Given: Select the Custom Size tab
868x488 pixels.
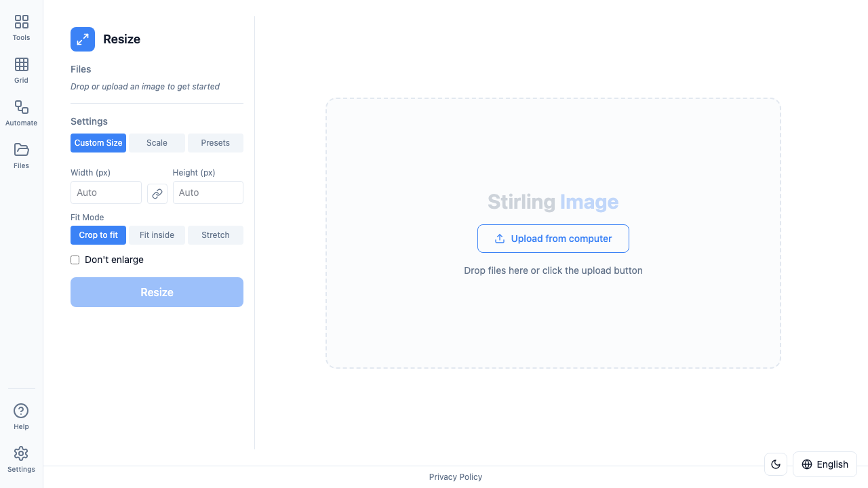Looking at the screenshot, I should (98, 143).
